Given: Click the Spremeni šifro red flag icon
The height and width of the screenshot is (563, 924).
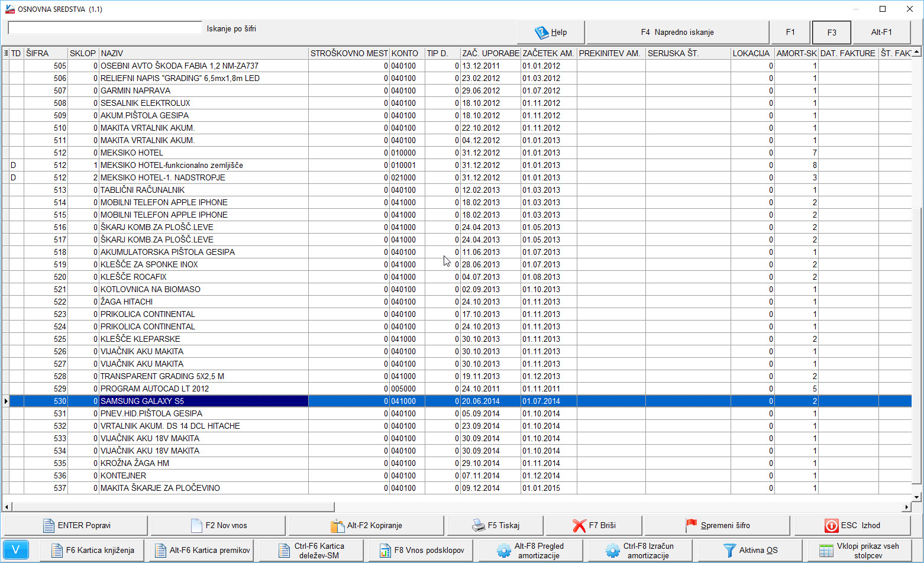Looking at the screenshot, I should tap(692, 525).
